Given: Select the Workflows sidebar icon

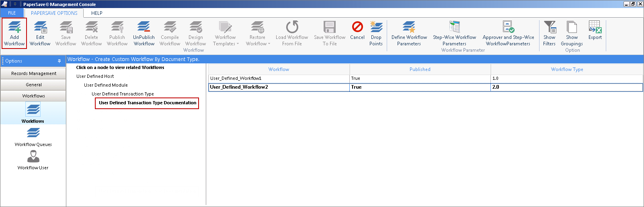Looking at the screenshot, I should coord(33,113).
